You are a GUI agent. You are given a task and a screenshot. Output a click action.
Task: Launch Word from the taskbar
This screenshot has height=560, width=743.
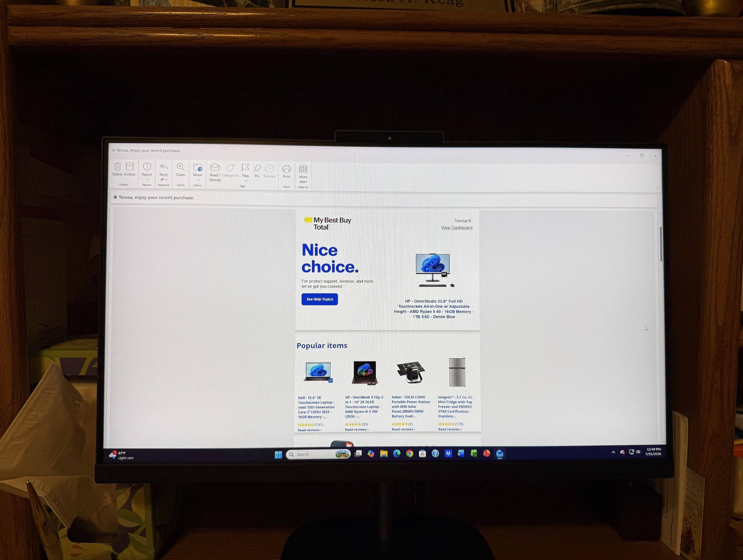461,454
